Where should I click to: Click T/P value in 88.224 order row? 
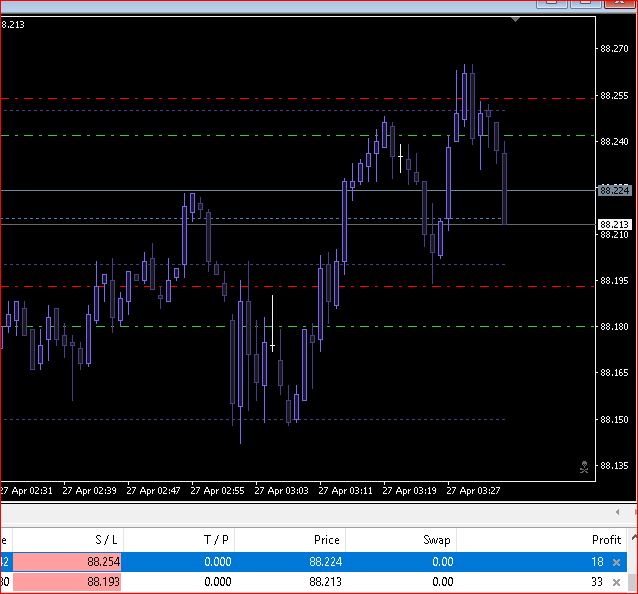pyautogui.click(x=217, y=562)
